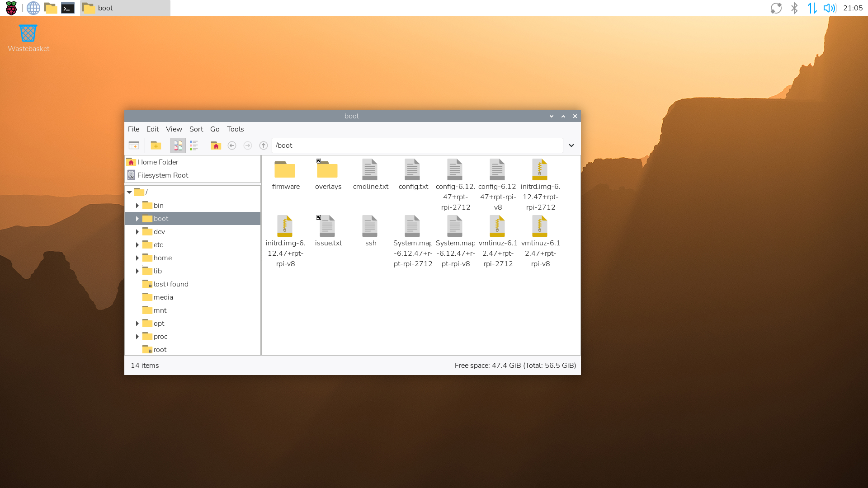Go back with the left arrow

tap(232, 145)
